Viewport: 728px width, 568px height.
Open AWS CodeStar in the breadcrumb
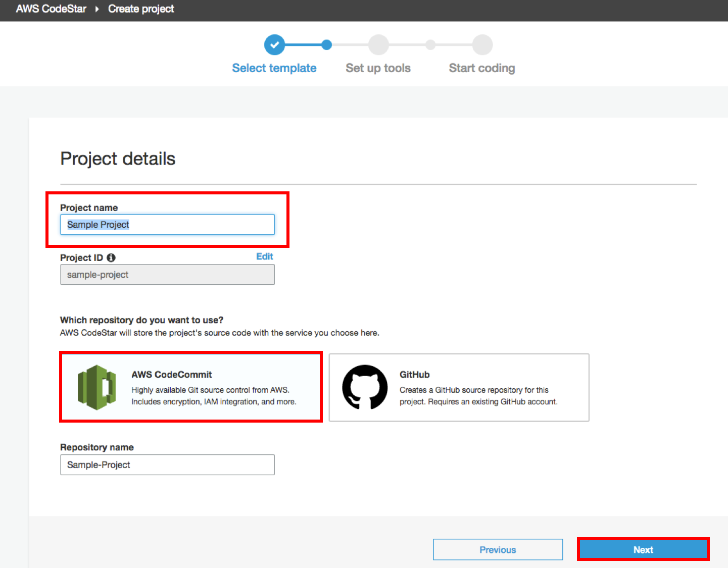[51, 9]
